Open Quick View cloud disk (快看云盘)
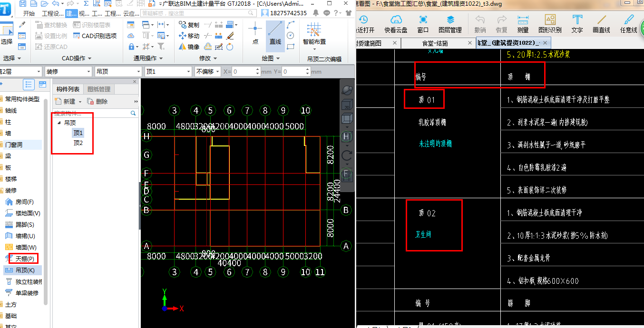 point(396,24)
